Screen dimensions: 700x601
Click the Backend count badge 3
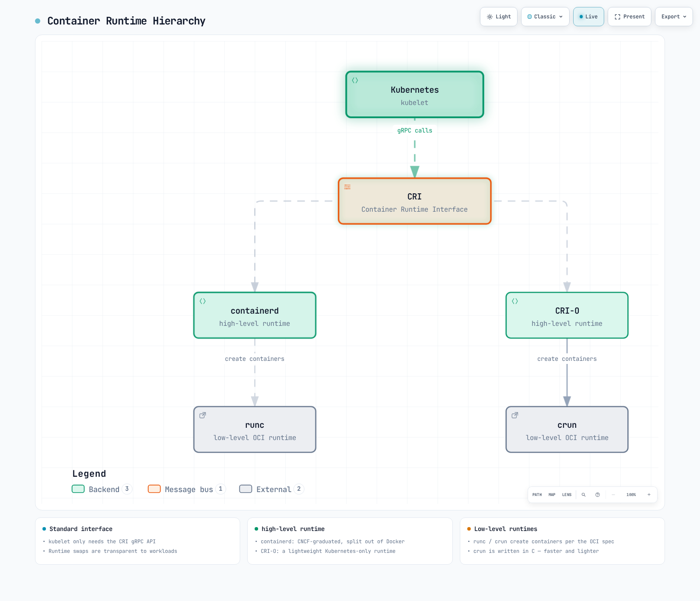click(x=127, y=489)
